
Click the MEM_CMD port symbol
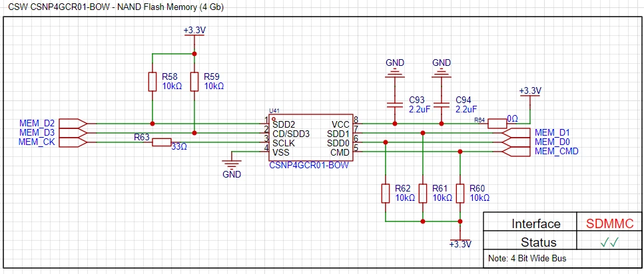(x=516, y=152)
